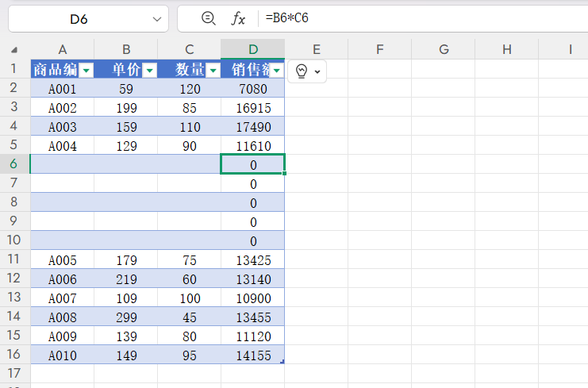Open filter dropdown for 单价 column
The image size is (588, 388).
(149, 71)
